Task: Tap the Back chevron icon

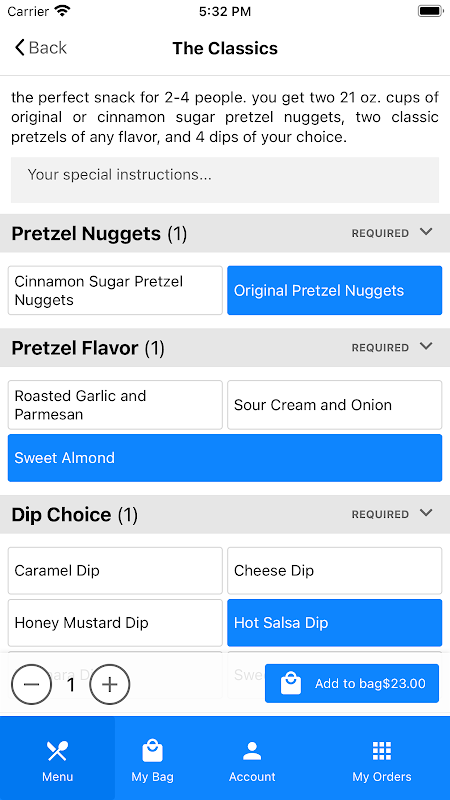Action: pos(20,47)
